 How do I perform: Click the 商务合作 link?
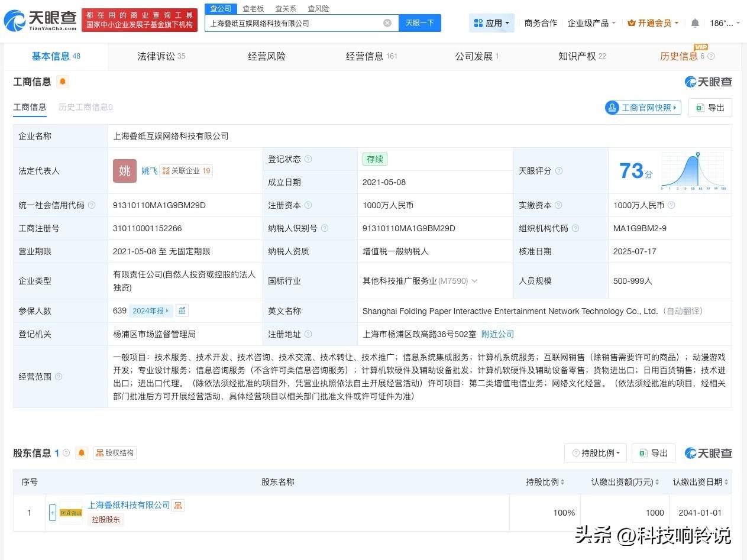point(541,23)
